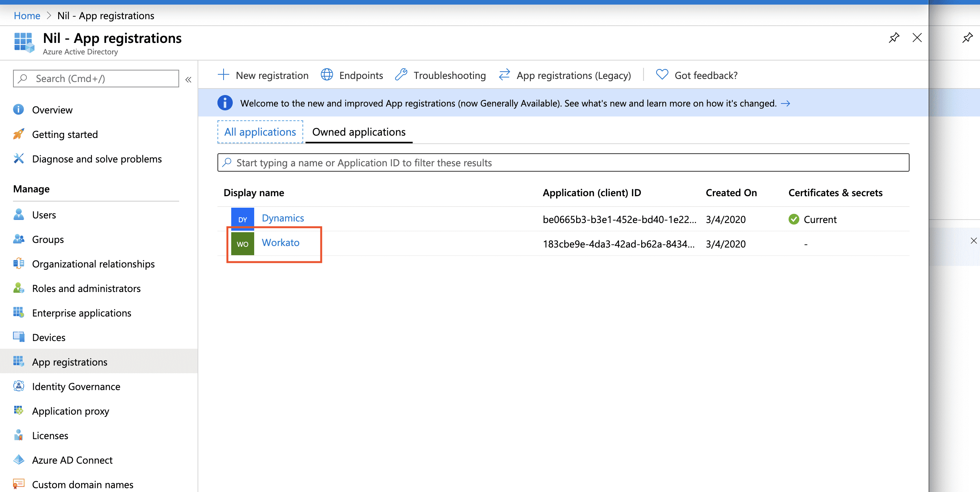The image size is (980, 492).
Task: Select the All applications tab
Action: pyautogui.click(x=260, y=132)
